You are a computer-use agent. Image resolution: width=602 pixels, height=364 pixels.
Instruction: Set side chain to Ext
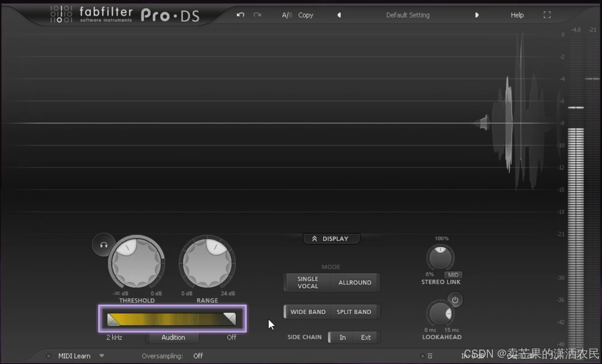click(x=366, y=337)
